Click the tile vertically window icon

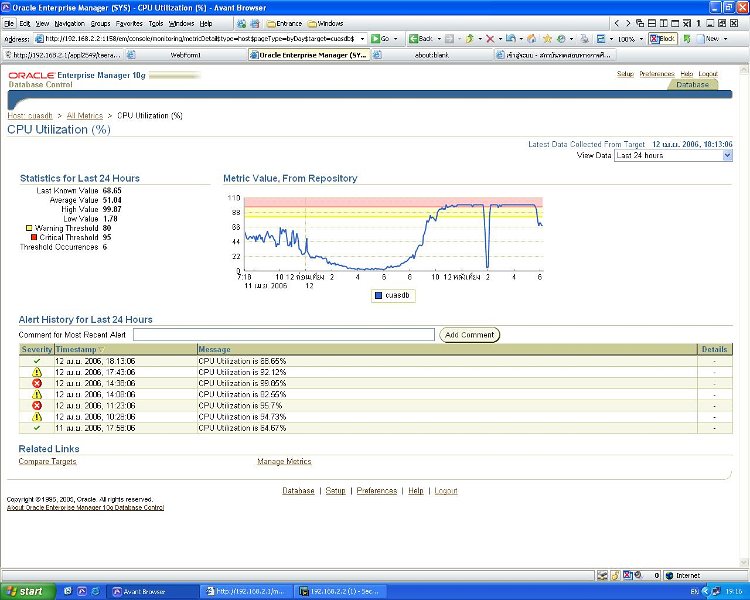tap(663, 23)
